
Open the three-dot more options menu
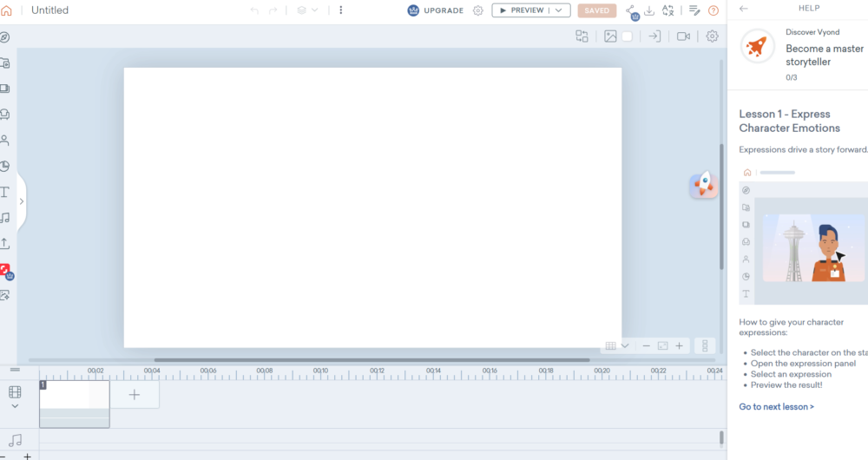(341, 10)
